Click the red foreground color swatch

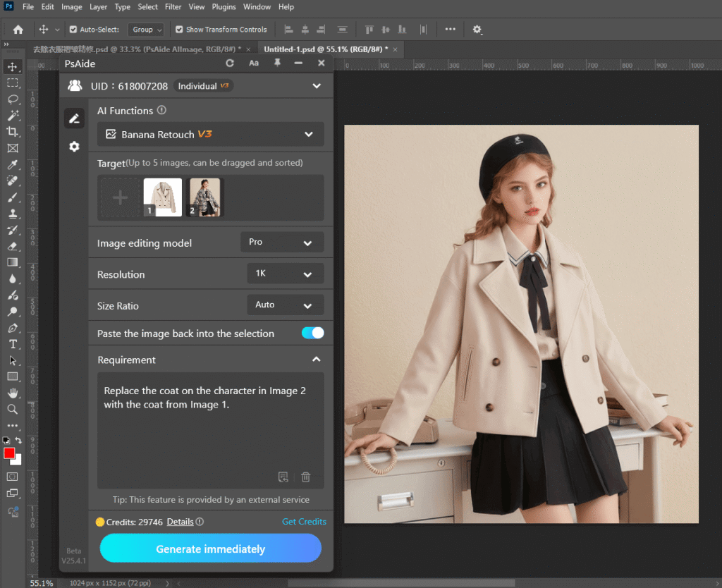pyautogui.click(x=9, y=453)
